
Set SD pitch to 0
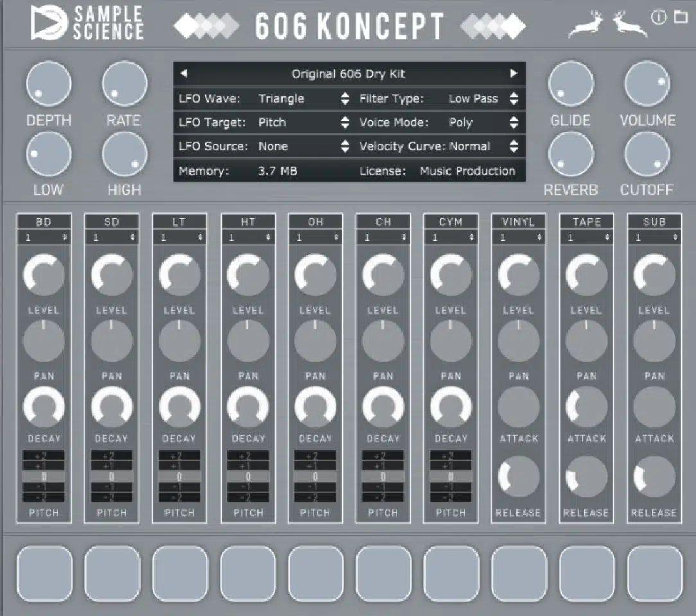(112, 477)
